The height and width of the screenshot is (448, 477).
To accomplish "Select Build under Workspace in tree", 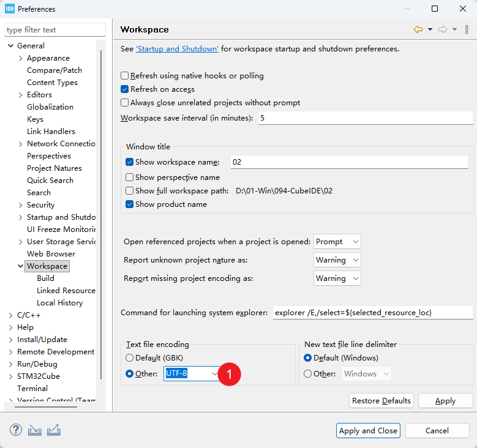I will pyautogui.click(x=45, y=278).
